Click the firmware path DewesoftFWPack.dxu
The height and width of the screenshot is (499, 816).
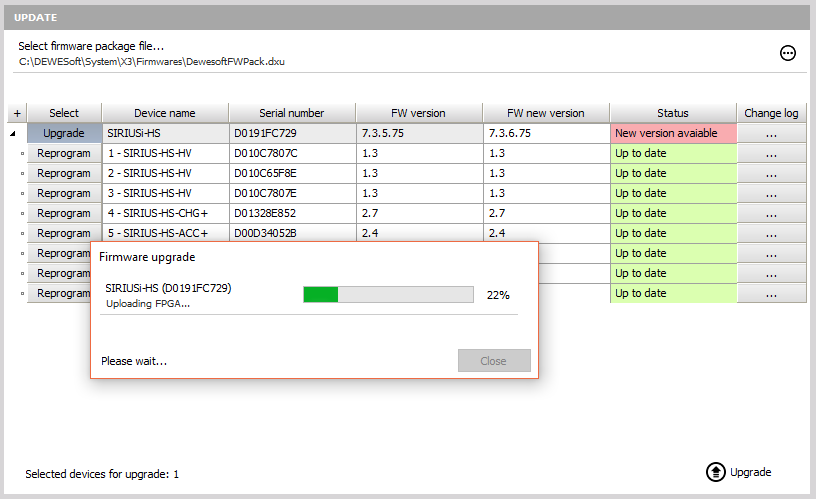click(x=151, y=61)
